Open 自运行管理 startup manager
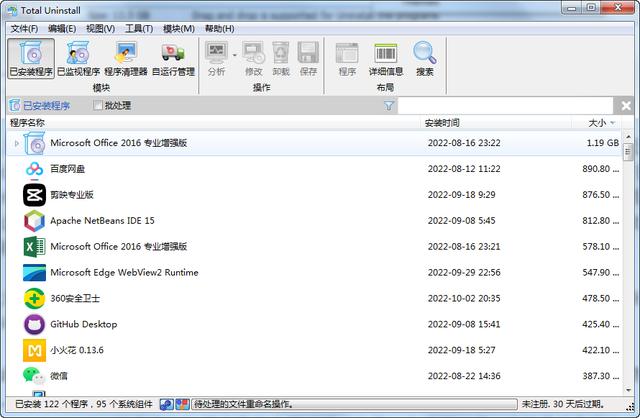Image resolution: width=640 pixels, height=418 pixels. coord(173,58)
